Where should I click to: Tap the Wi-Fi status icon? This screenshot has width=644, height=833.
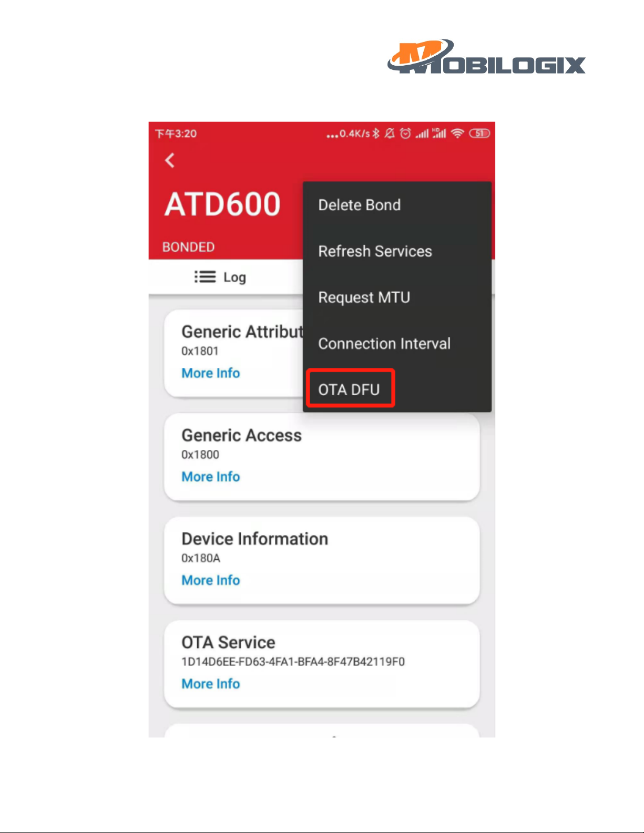pyautogui.click(x=458, y=133)
